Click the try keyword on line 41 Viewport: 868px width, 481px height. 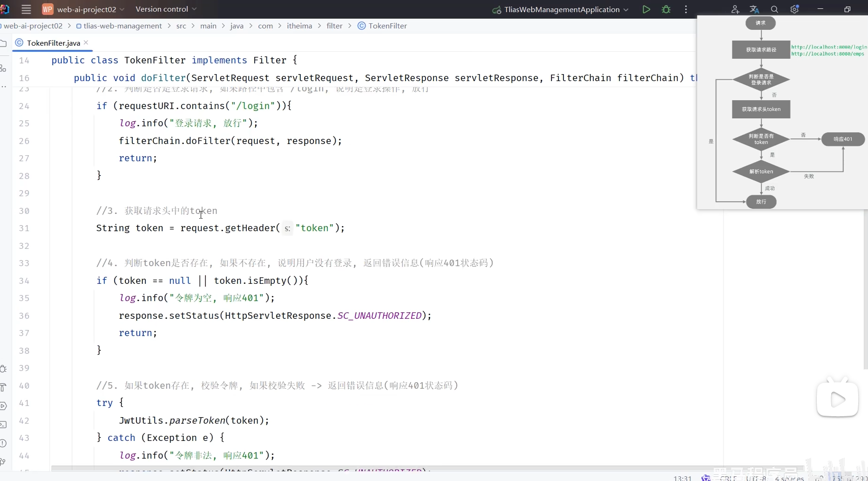(105, 403)
